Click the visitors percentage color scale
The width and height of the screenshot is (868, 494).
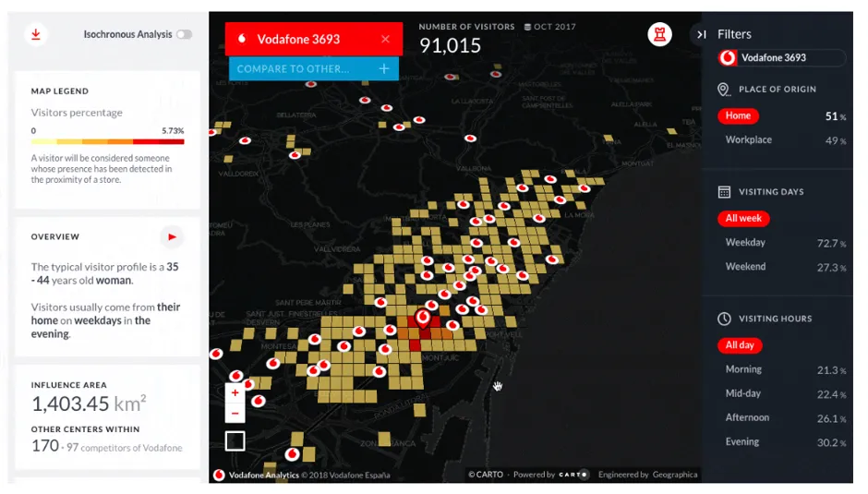(x=107, y=142)
